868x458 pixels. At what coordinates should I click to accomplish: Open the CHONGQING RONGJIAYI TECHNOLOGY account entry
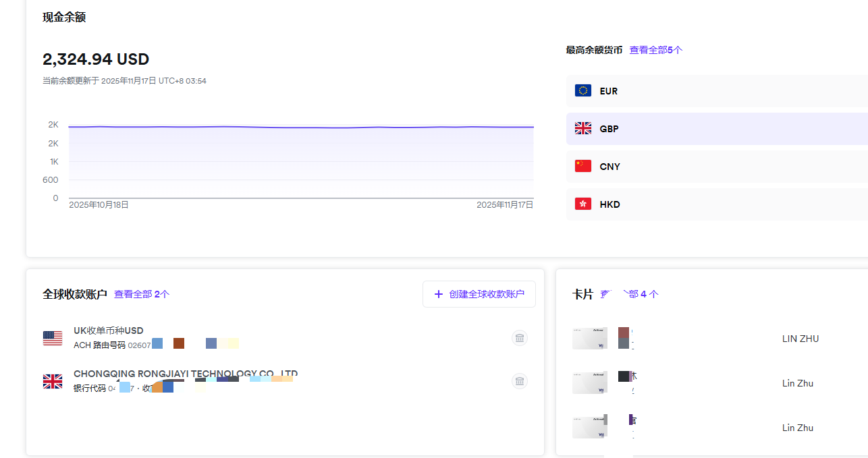click(x=186, y=373)
